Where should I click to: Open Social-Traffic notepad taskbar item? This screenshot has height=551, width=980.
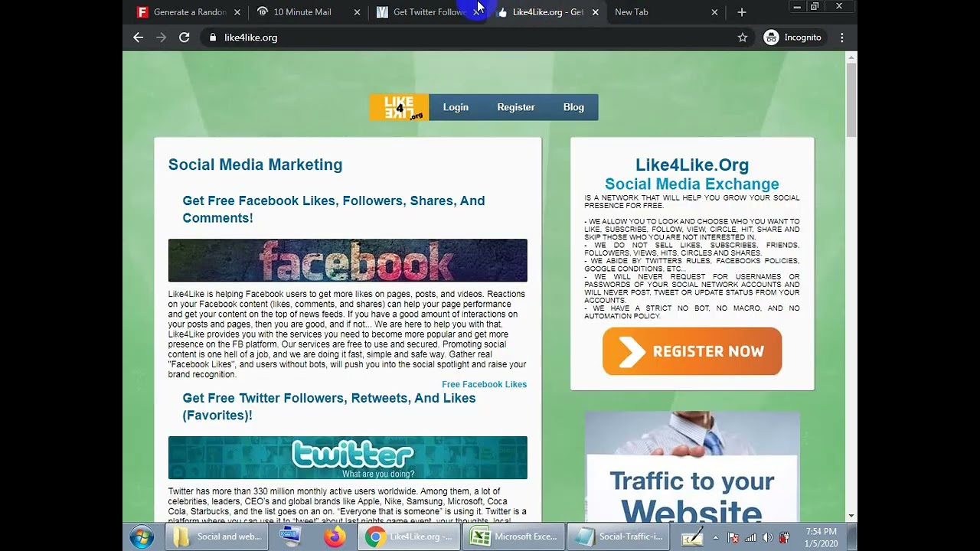[619, 537]
